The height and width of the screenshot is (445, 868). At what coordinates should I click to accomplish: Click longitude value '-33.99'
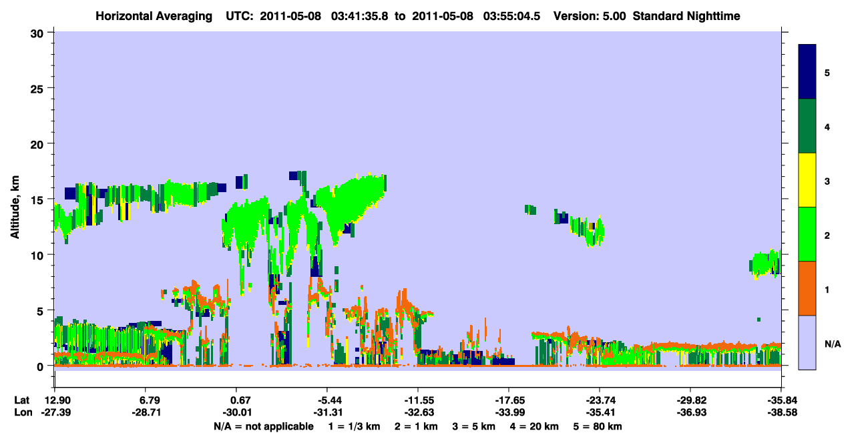click(x=509, y=413)
